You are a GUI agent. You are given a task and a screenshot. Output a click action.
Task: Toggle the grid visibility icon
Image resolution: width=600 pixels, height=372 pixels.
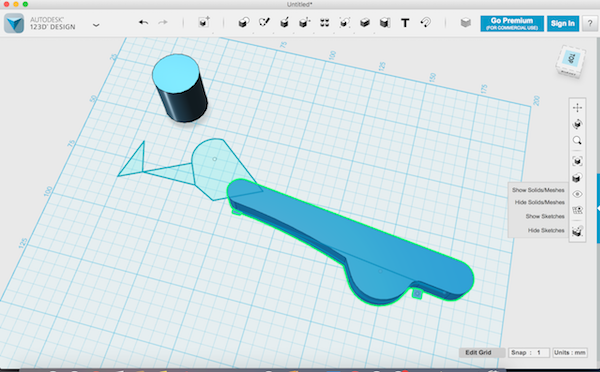(x=577, y=210)
